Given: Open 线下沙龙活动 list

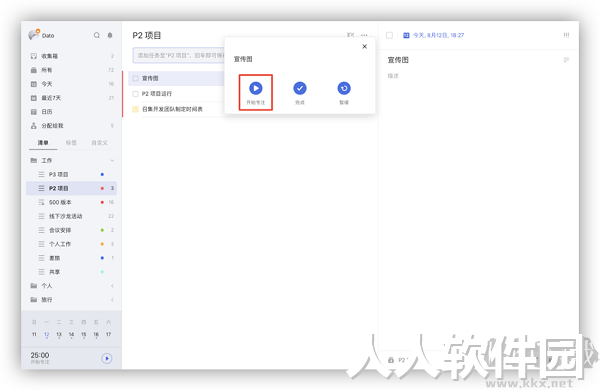Looking at the screenshot, I should (x=72, y=216).
